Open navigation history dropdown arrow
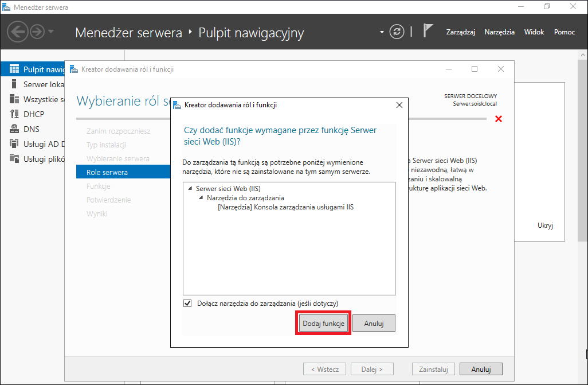The width and height of the screenshot is (588, 385). click(51, 32)
